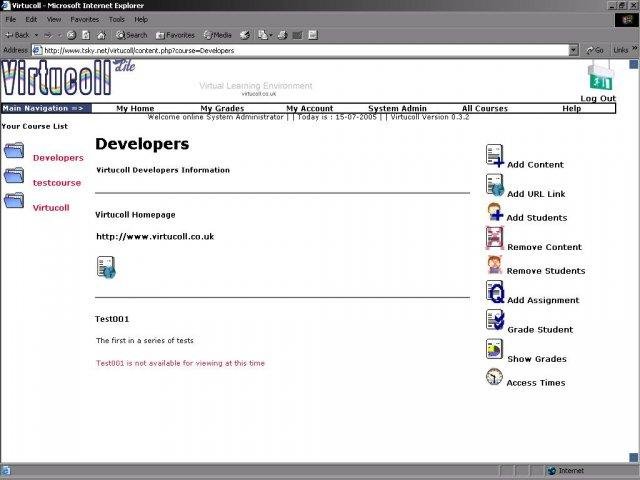The image size is (640, 480).
Task: Click the browser Stop icon
Action: 71,35
